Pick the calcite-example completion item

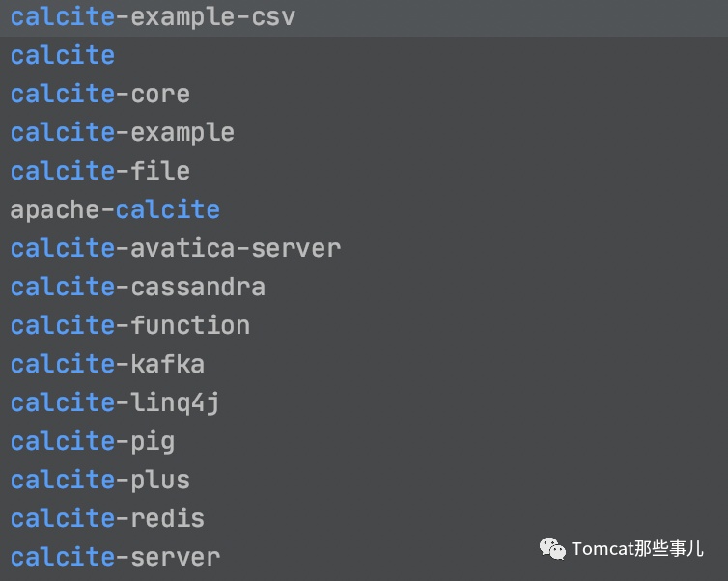tap(123, 133)
